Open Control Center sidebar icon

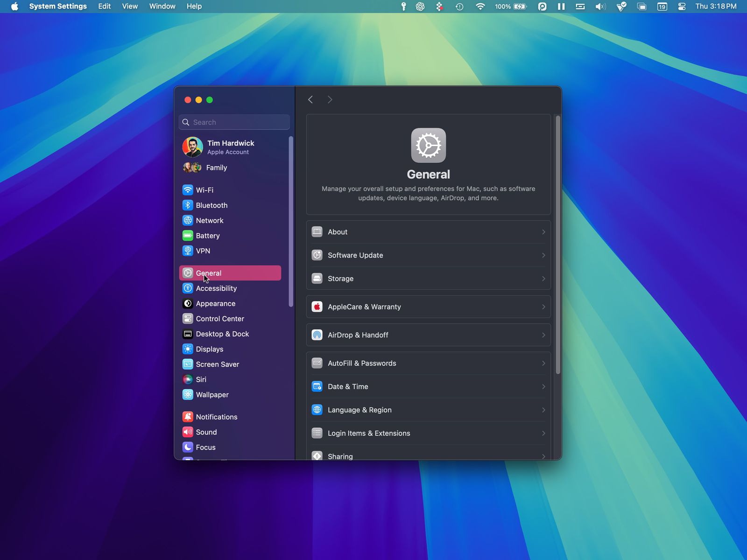[188, 319]
